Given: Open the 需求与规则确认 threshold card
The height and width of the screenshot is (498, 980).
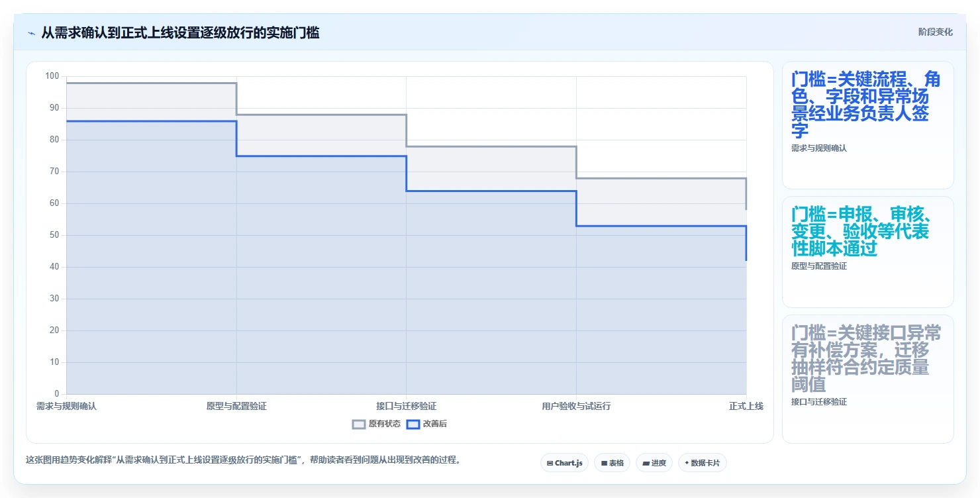Looking at the screenshot, I should [867, 126].
